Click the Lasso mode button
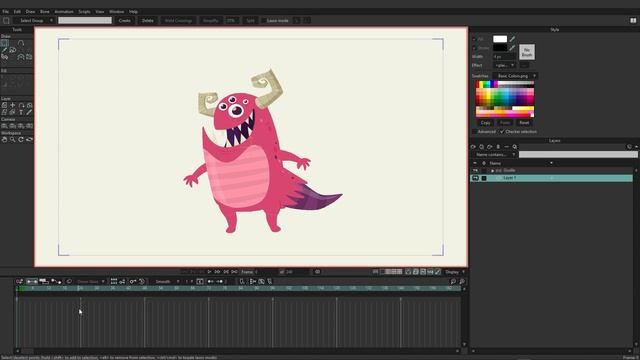This screenshot has height=360, width=640. click(x=277, y=20)
